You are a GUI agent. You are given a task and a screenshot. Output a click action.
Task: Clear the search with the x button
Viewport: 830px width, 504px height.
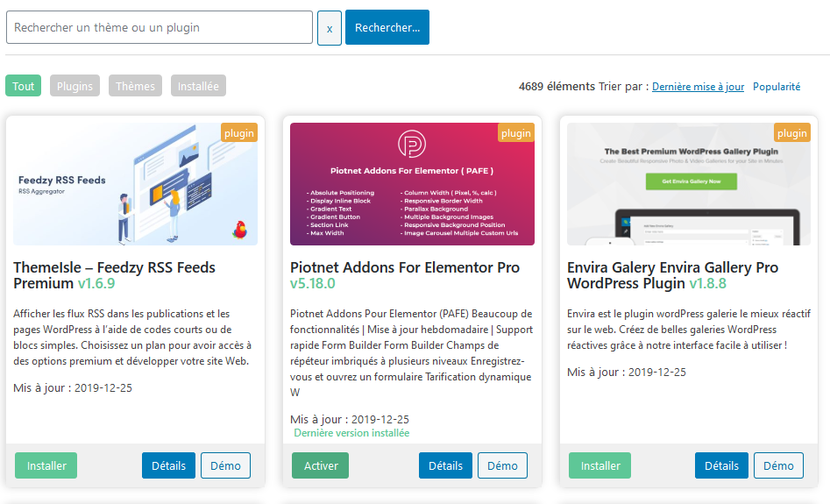coord(330,29)
